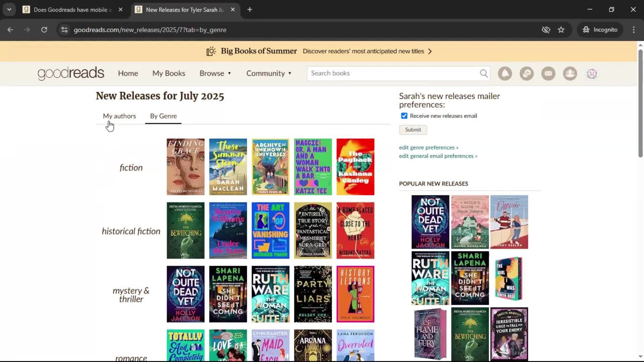This screenshot has width=644, height=362.
Task: Open The Girl I Was cover
Action: coord(509,278)
